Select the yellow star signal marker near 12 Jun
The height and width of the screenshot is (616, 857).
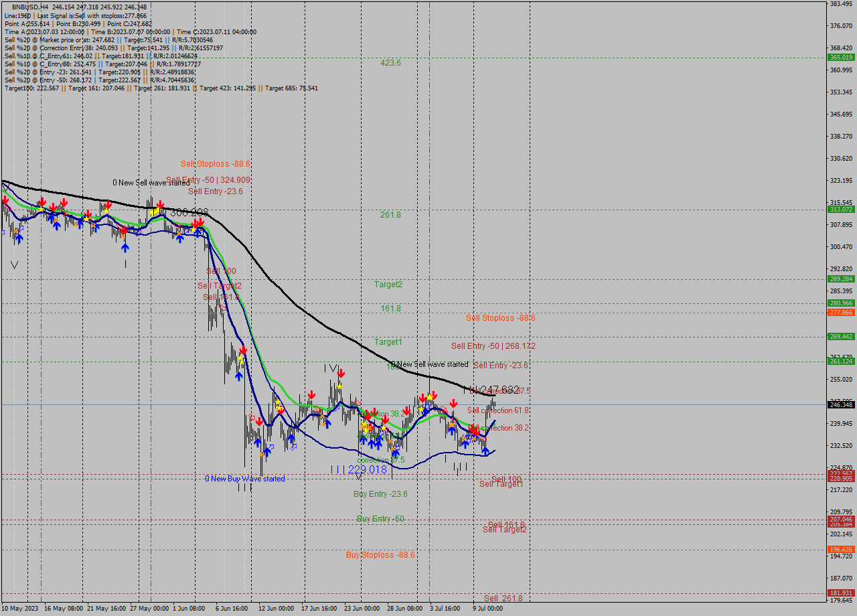tap(278, 402)
